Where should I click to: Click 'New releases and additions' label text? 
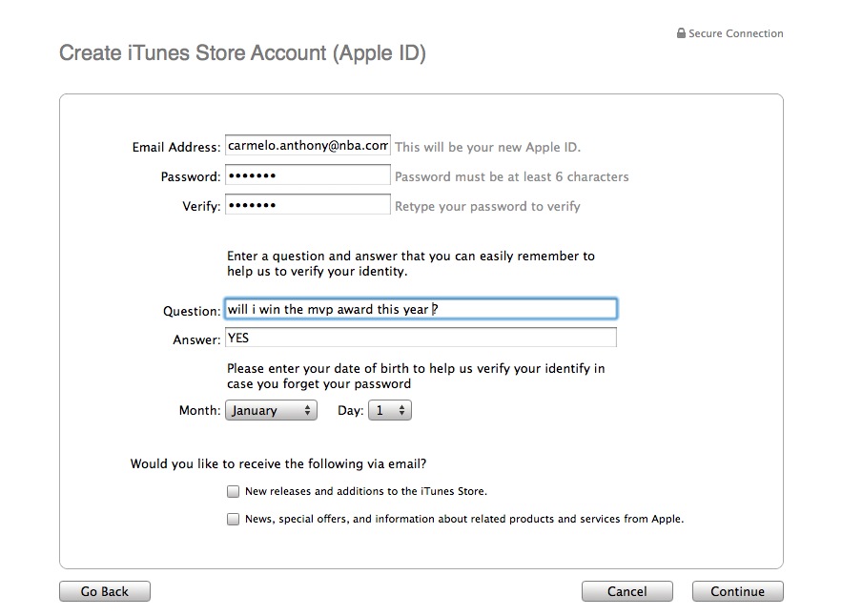[365, 492]
